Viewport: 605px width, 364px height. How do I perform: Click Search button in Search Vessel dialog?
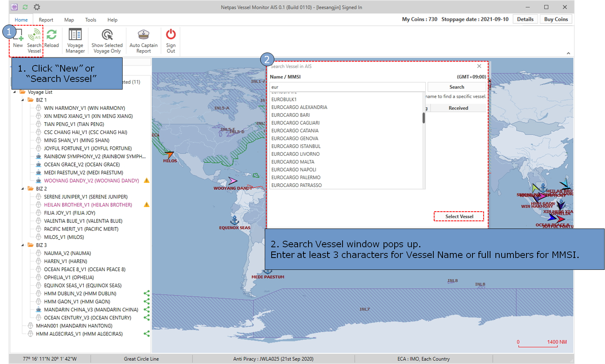(457, 87)
